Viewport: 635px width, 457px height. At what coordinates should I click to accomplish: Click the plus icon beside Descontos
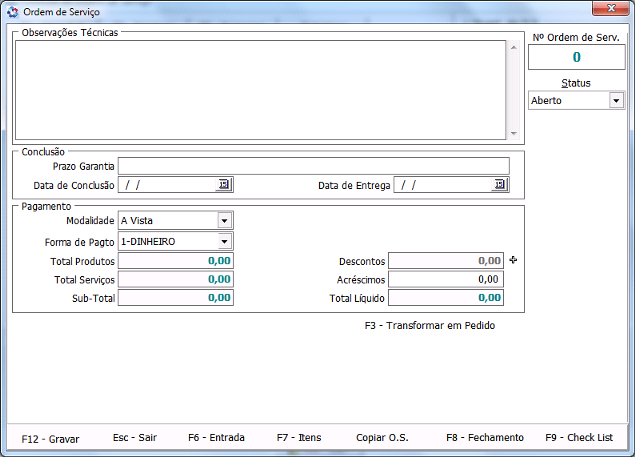[513, 260]
